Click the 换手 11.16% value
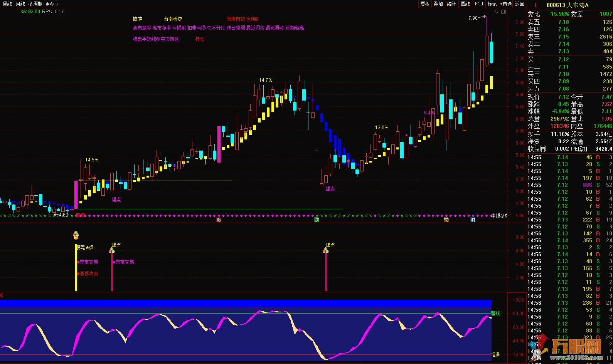Viewport: 613px width, 364px height. coord(560,134)
